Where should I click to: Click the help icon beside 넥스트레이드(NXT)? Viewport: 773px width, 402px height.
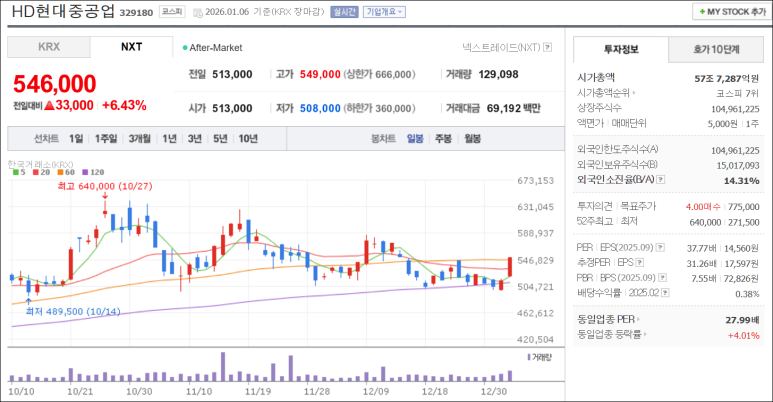[x=548, y=47]
